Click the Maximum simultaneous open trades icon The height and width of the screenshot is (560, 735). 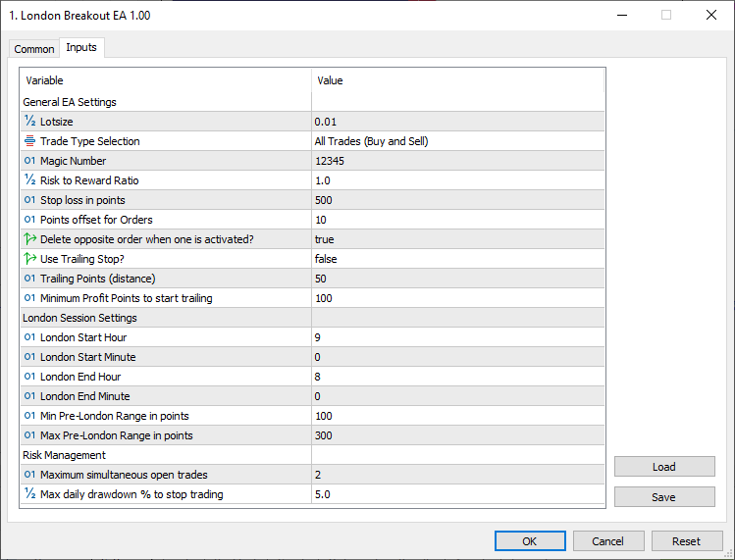(30, 475)
